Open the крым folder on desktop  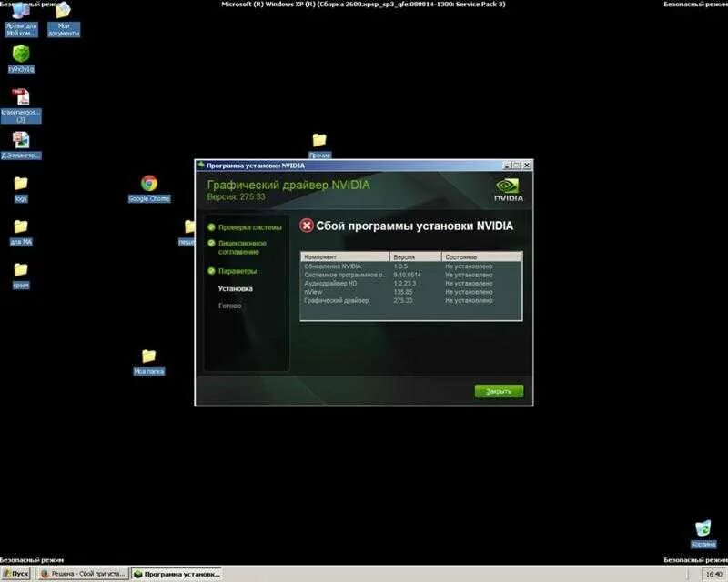click(x=21, y=276)
